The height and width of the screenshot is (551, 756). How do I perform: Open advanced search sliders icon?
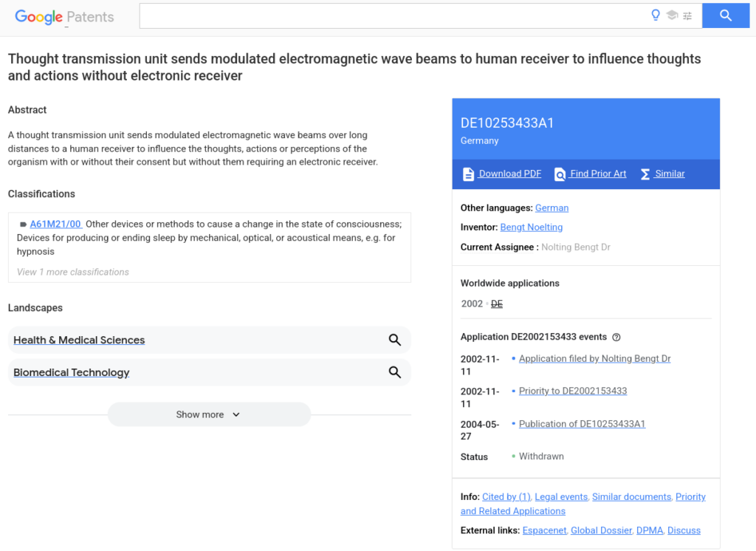[688, 16]
